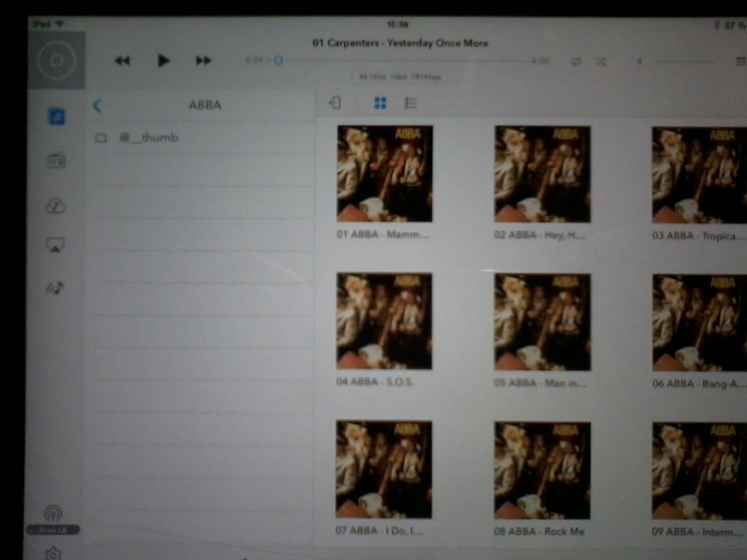This screenshot has height=560, width=747.
Task: Go back from the ABBA folder
Action: pyautogui.click(x=97, y=105)
